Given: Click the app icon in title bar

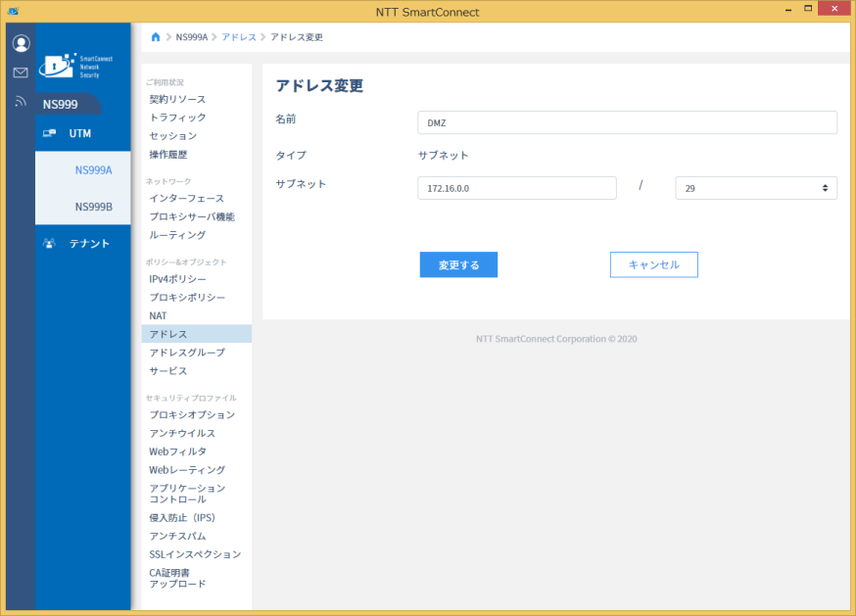Looking at the screenshot, I should [13, 11].
